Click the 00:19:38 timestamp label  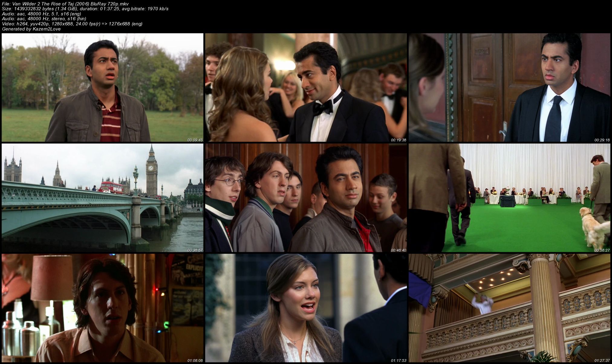pos(399,140)
